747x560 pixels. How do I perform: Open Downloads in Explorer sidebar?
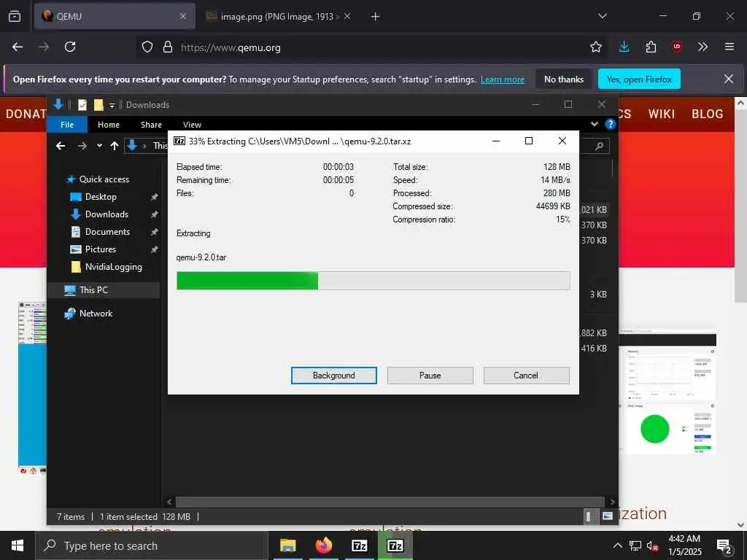pos(107,214)
